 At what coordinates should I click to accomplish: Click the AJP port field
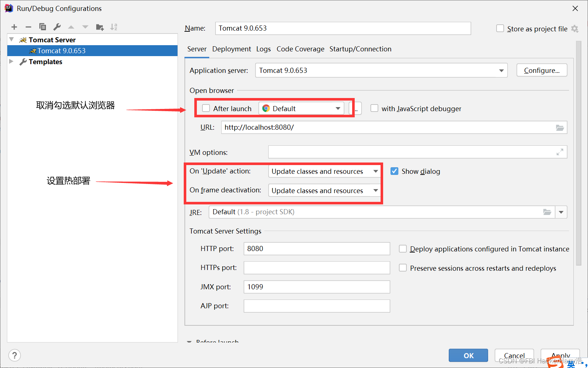(317, 306)
